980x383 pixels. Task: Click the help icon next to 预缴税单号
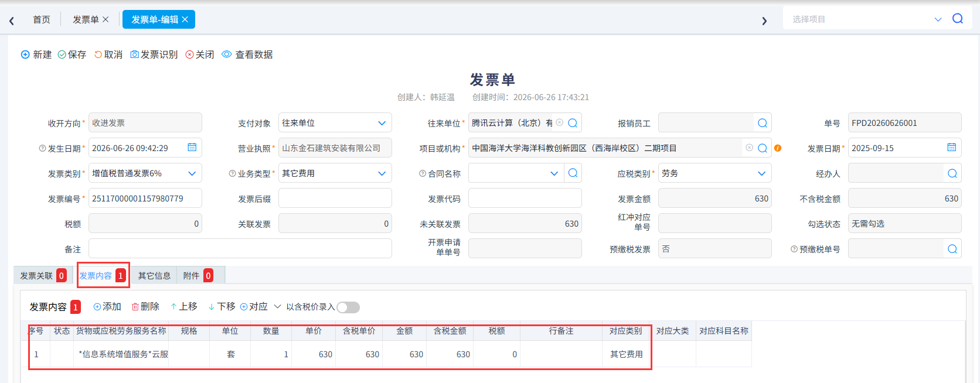pyautogui.click(x=794, y=249)
